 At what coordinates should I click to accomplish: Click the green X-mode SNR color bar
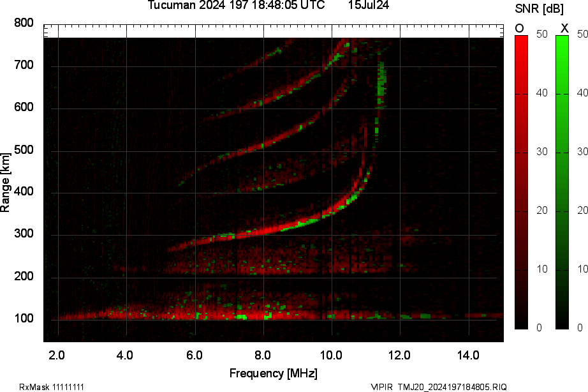pos(562,182)
